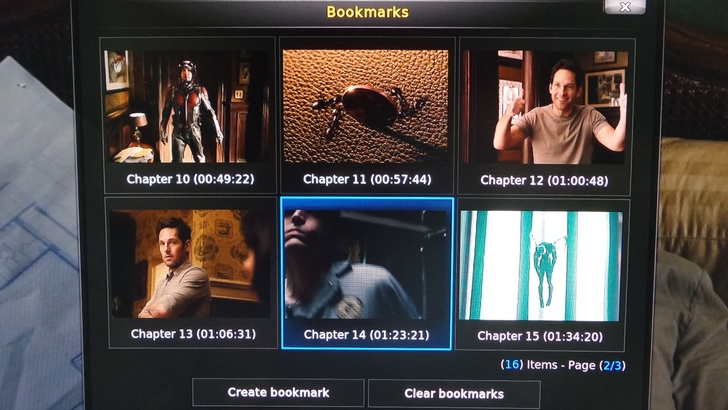Click Chapter 11 (00:57:44) label
This screenshot has width=728, height=410.
click(x=367, y=180)
